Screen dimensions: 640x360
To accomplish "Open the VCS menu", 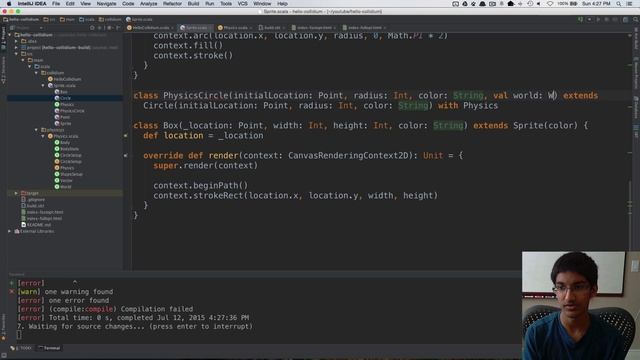I will pos(242,4).
